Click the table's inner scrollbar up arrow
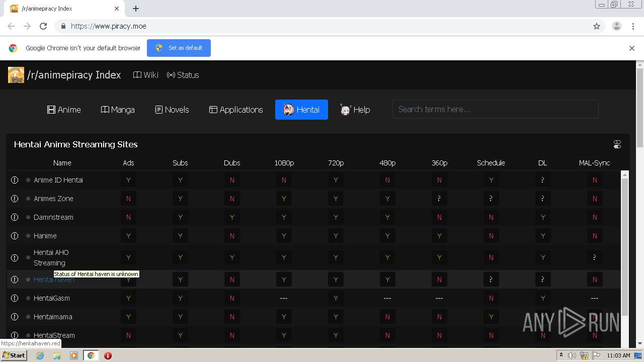This screenshot has width=644, height=362. 625,175
